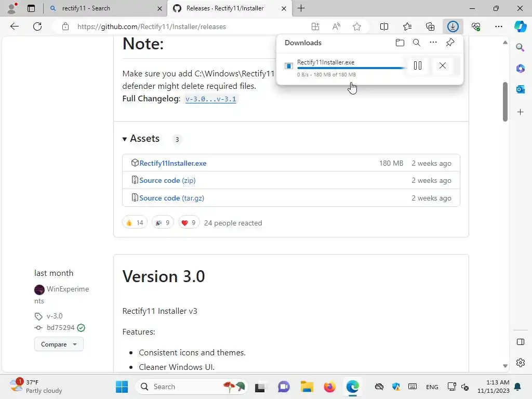The height and width of the screenshot is (399, 532).
Task: Open the Favorites list
Action: [x=407, y=26]
